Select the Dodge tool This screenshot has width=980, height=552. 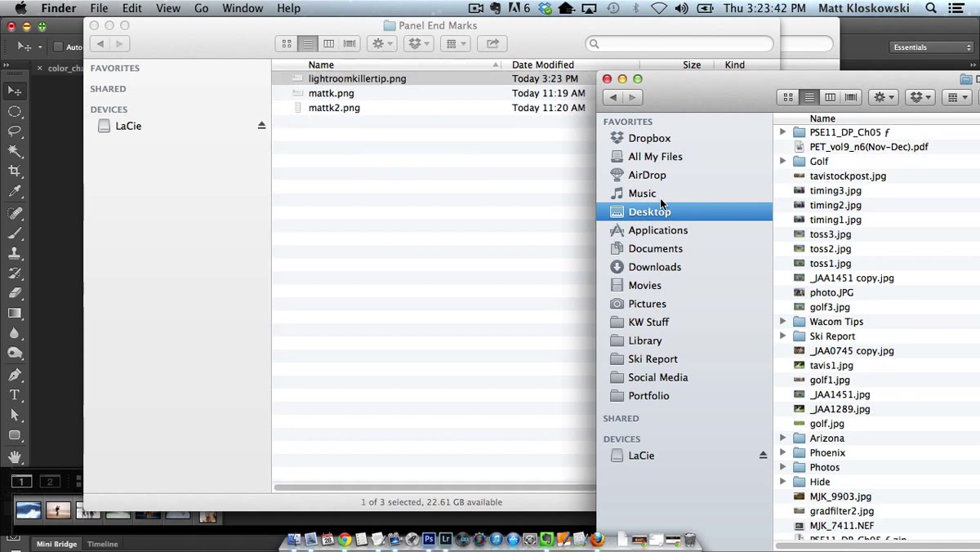point(15,354)
